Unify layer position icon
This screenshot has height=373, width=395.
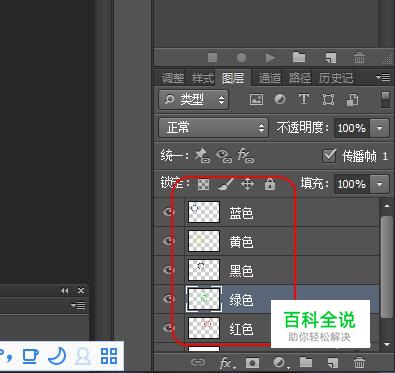click(x=202, y=156)
